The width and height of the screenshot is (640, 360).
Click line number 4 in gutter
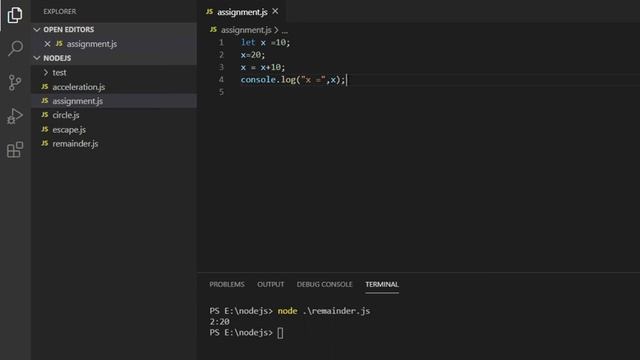pyautogui.click(x=221, y=80)
